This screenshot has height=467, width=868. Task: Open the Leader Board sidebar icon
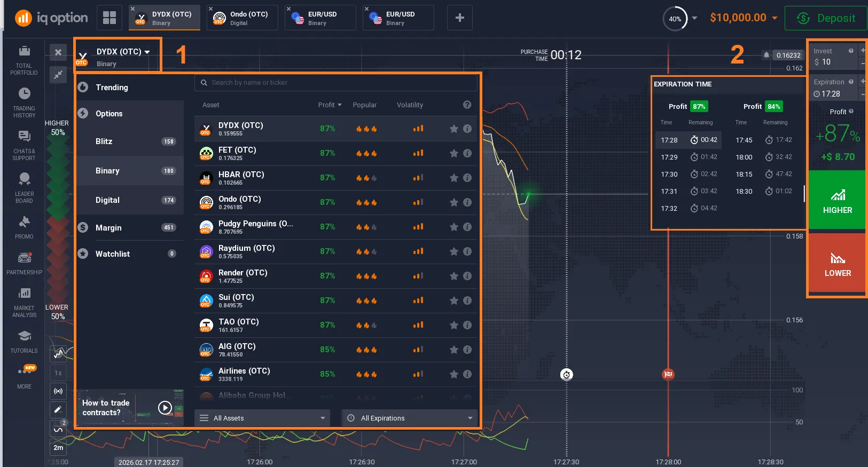pyautogui.click(x=24, y=187)
